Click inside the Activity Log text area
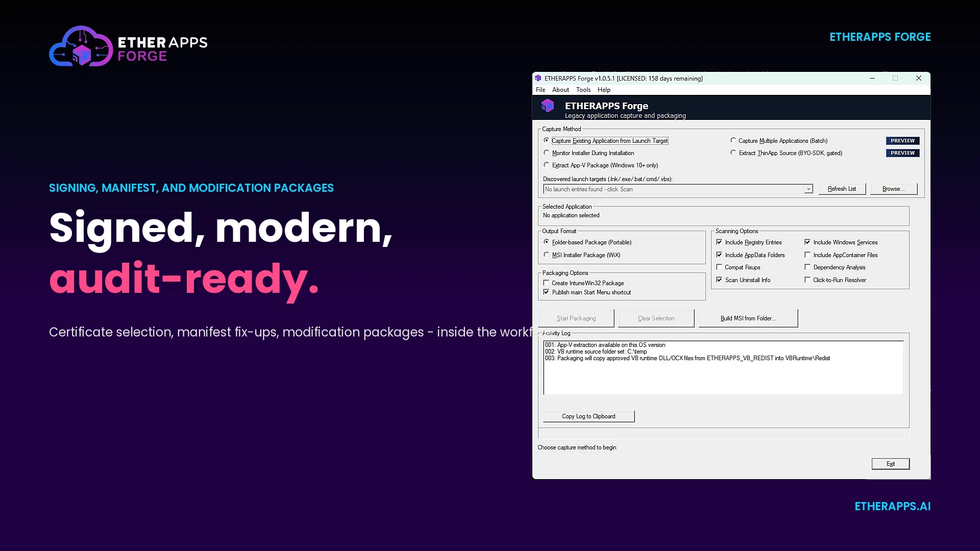The image size is (980, 551). [x=723, y=368]
